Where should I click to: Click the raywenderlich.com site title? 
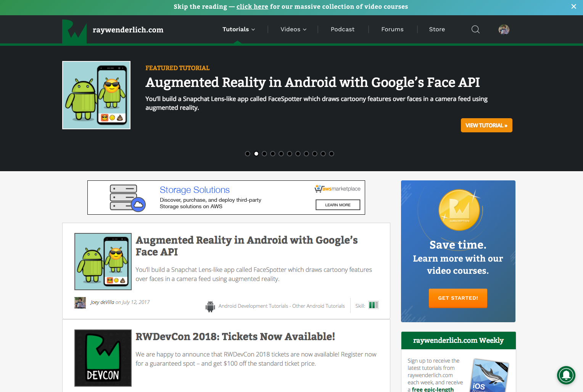click(x=128, y=30)
